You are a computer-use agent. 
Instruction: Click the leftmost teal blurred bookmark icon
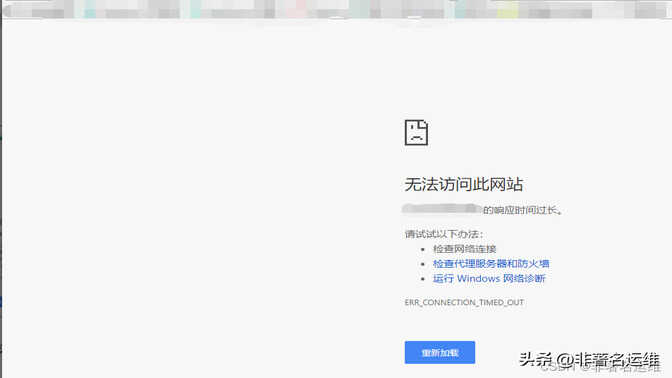90,9
